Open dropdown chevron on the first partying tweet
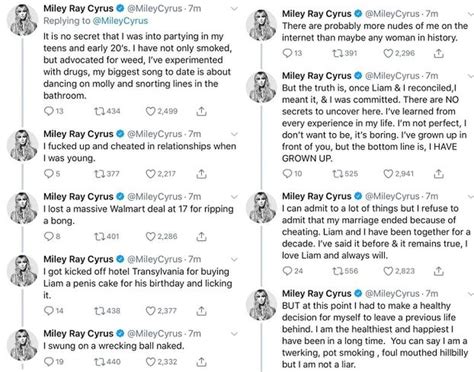 point(234,9)
